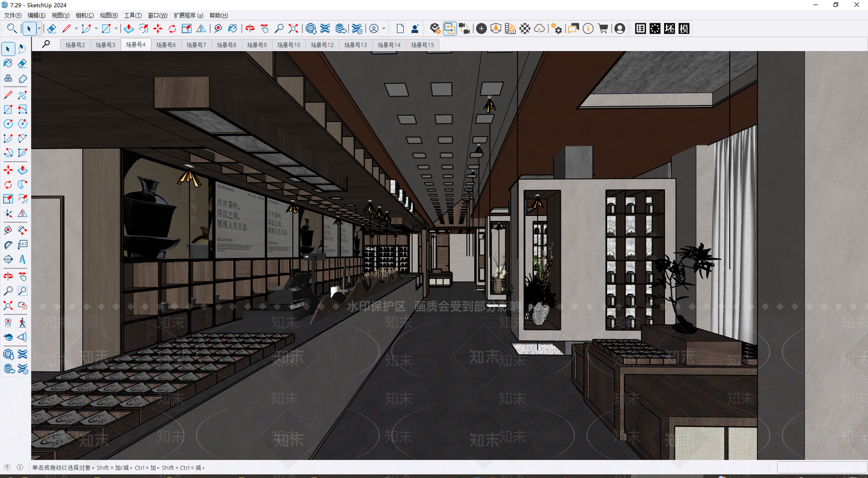Screen dimensions: 868x478
Task: Click Zoom Extents in top toolbar
Action: [x=293, y=29]
